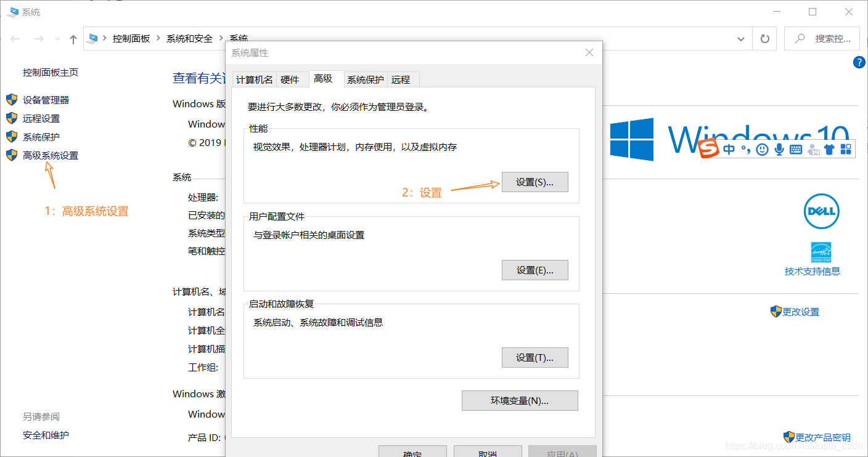868x457 pixels.
Task: Open Advanced System Settings link (高级系统设置)
Action: [x=51, y=155]
